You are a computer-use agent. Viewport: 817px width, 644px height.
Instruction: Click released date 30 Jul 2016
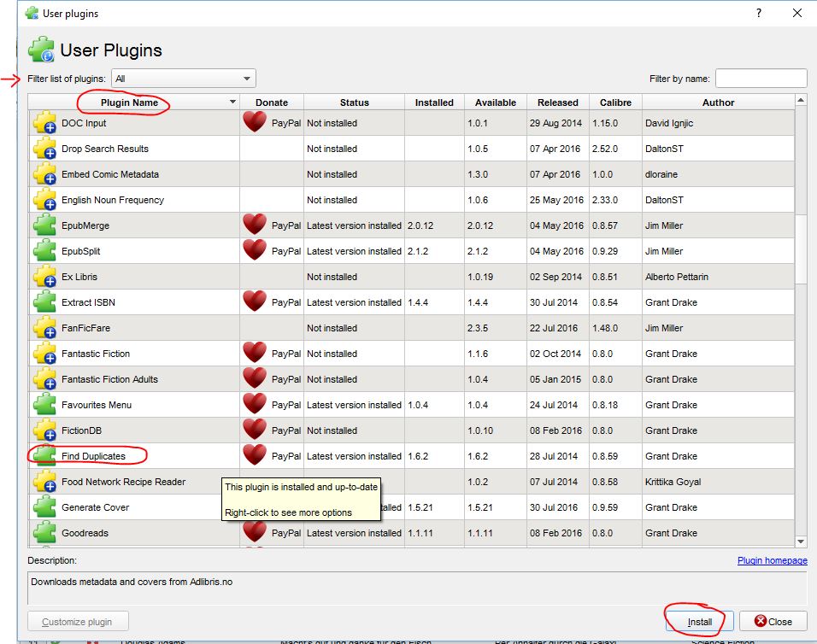pyautogui.click(x=553, y=507)
